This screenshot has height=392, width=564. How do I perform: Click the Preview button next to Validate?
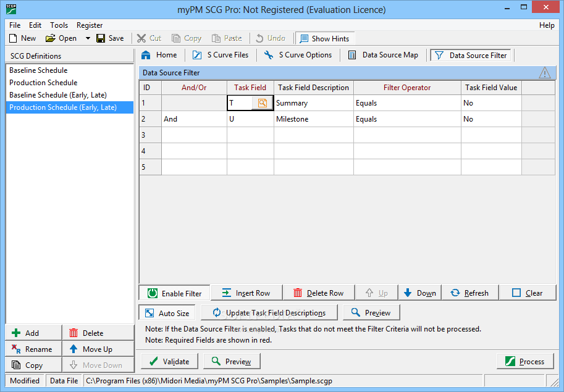point(232,362)
